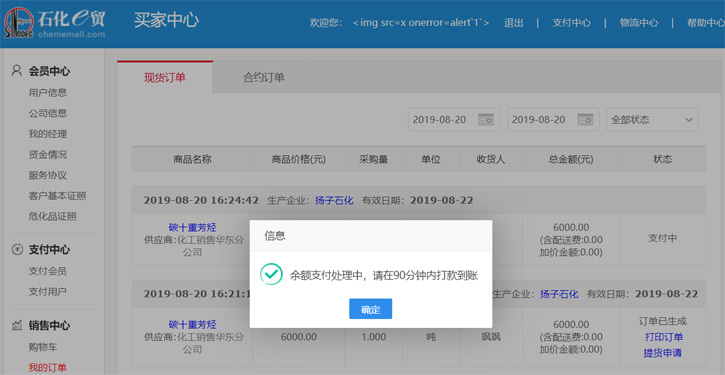725x375 pixels.
Task: Select the 现货订单 tab
Action: (165, 77)
